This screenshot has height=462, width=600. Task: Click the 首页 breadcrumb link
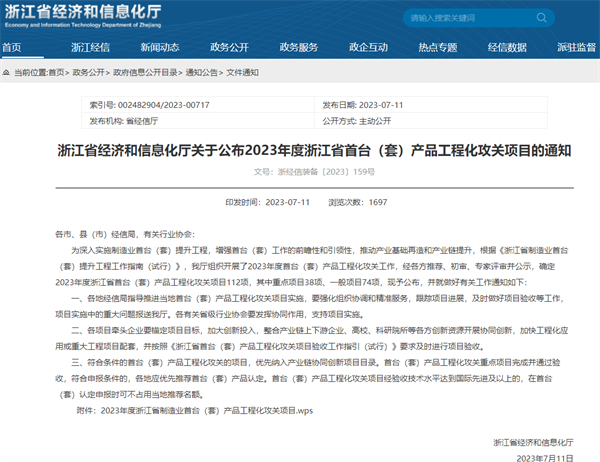click(57, 73)
